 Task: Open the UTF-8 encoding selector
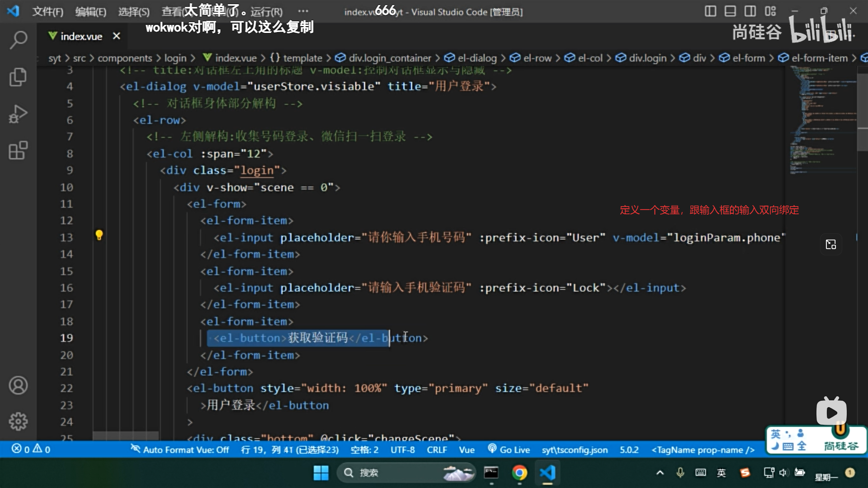[x=402, y=450]
